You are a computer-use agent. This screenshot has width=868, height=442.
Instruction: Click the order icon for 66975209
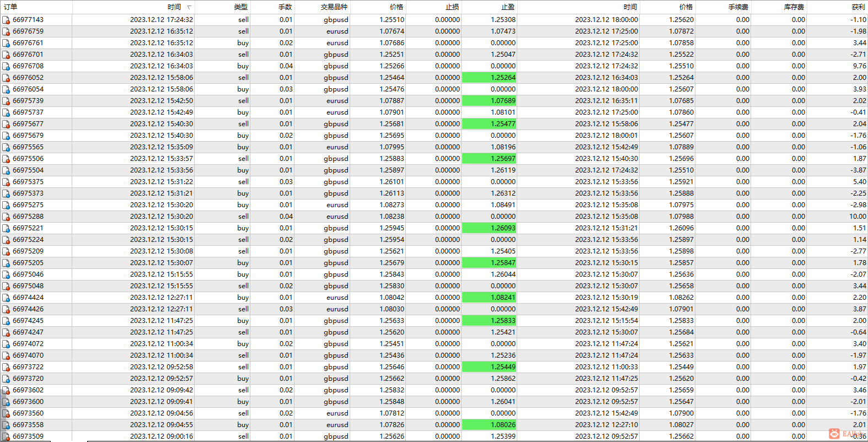(x=6, y=251)
